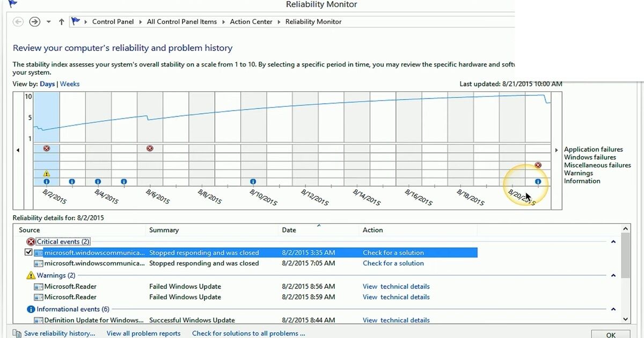Click the critical error icon on 8/6/2015

coord(150,148)
